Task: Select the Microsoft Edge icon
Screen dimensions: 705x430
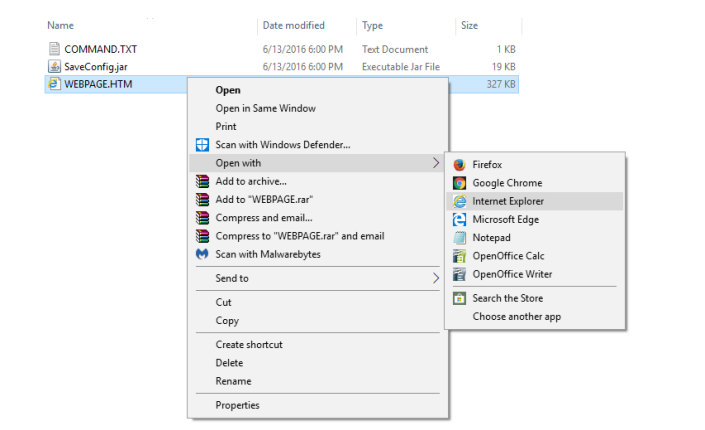Action: (459, 219)
